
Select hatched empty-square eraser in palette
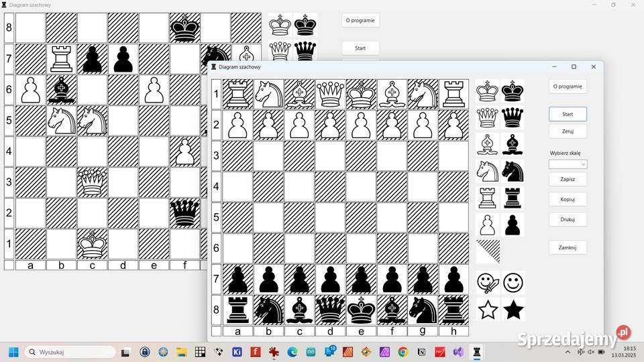488,251
